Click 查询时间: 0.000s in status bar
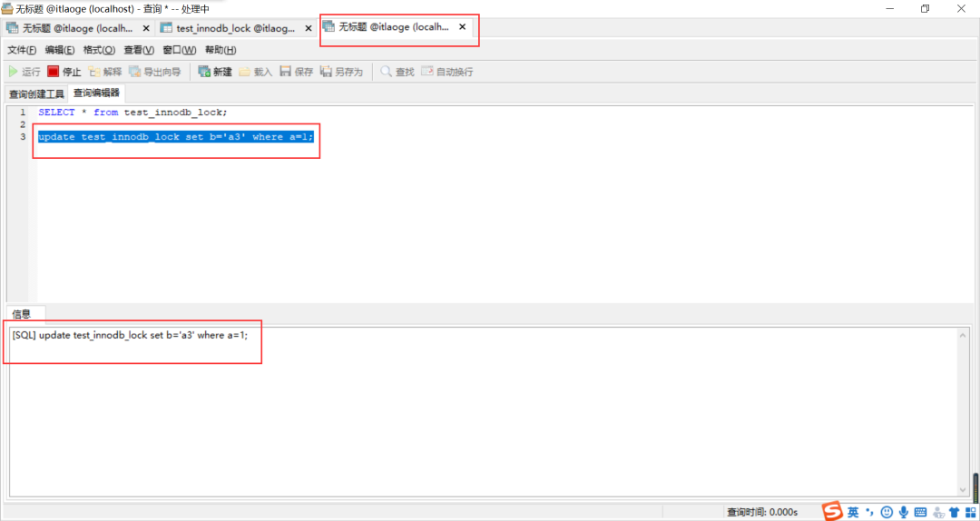The image size is (980, 521). [762, 512]
